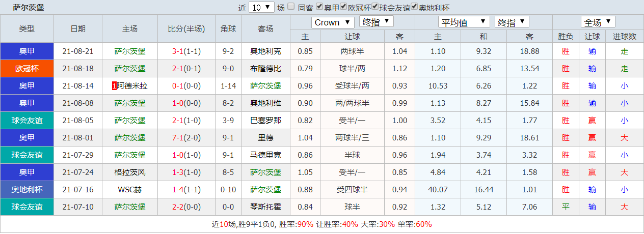Click the 巴塞罗那 away team link
Image resolution: width=644 pixels, height=234 pixels.
[265, 121]
